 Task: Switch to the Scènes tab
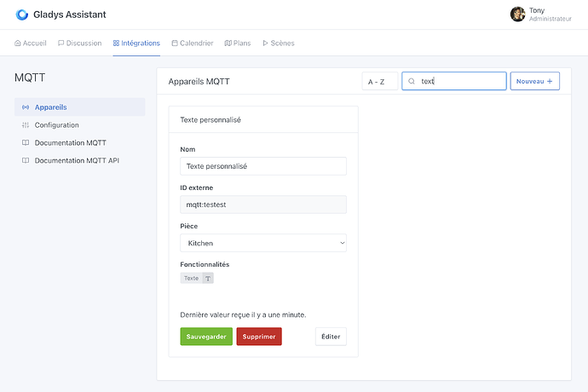click(279, 43)
